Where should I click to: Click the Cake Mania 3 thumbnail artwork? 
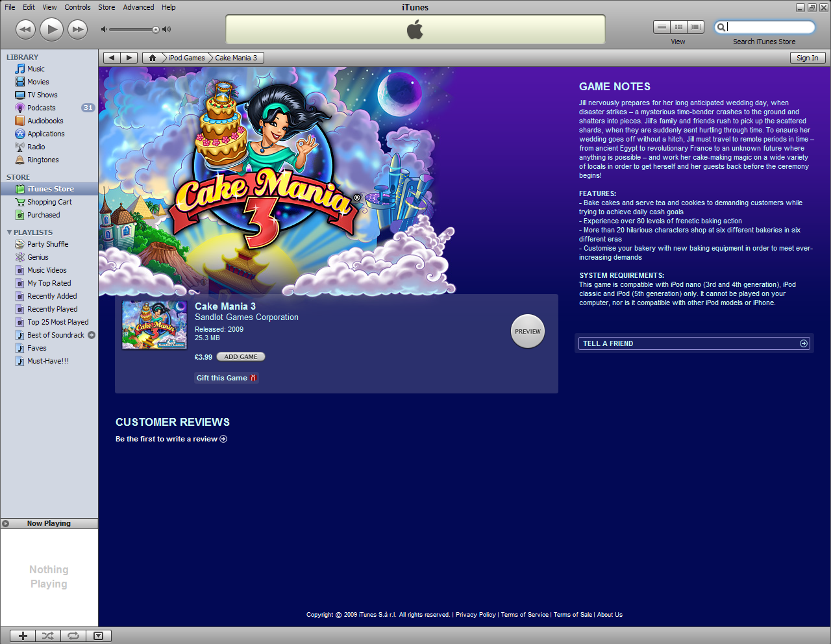[155, 325]
